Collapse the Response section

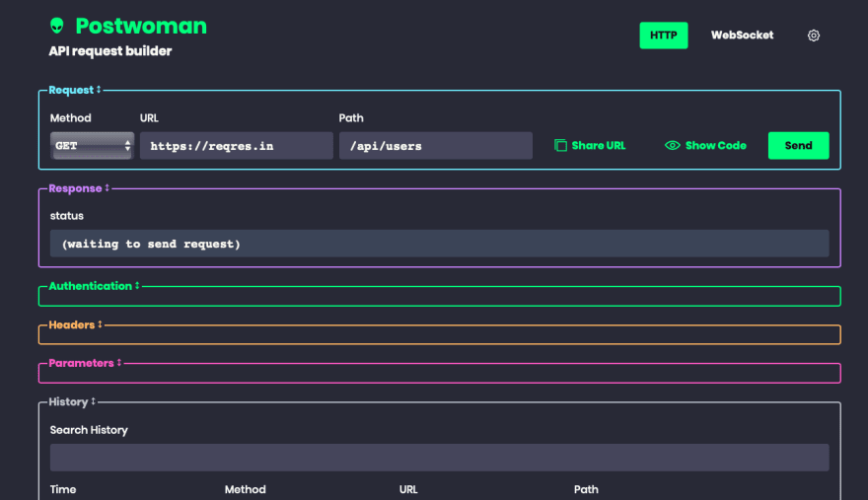pos(79,188)
